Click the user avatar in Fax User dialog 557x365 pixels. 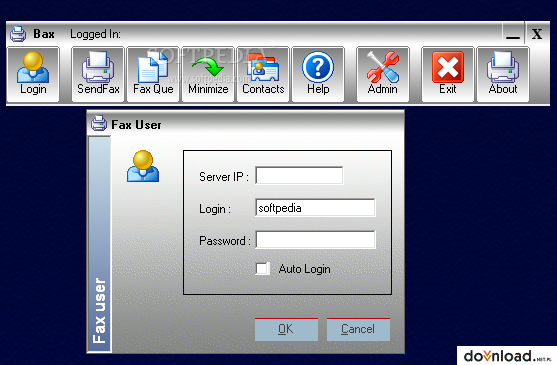pos(143,166)
